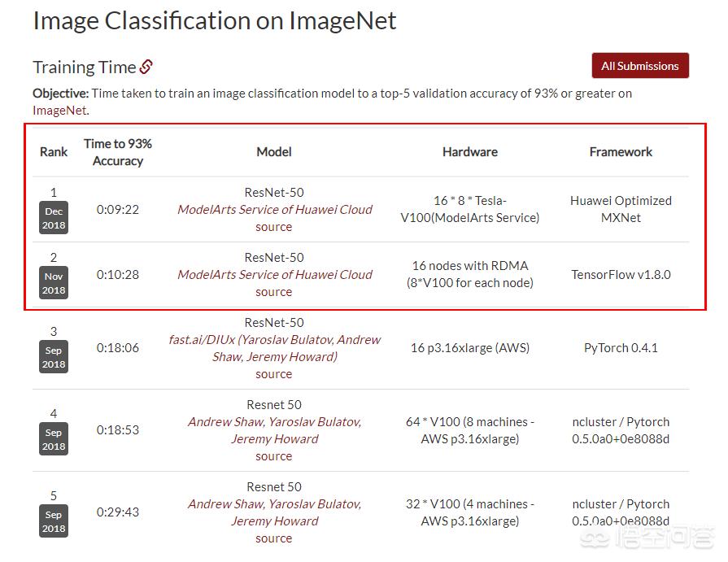Click the Time to 93% Accuracy column header

pyautogui.click(x=118, y=152)
